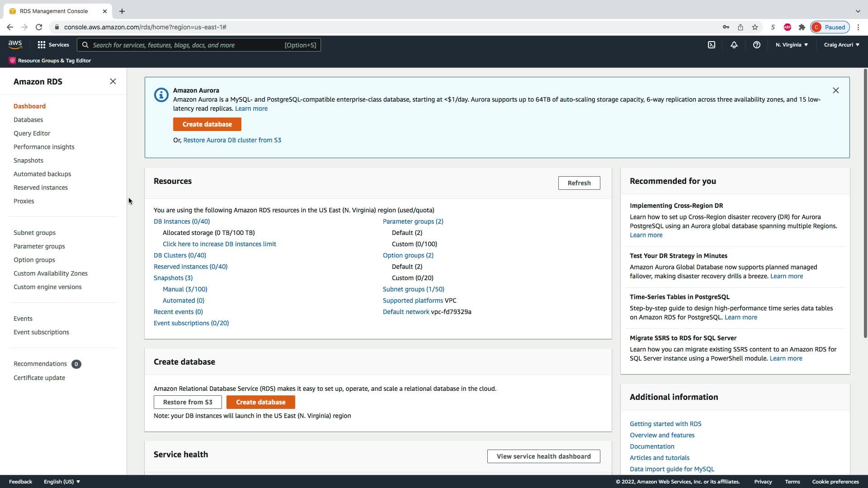Open Snapshots in the sidebar navigation
Image resolution: width=868 pixels, height=488 pixels.
[x=28, y=160]
